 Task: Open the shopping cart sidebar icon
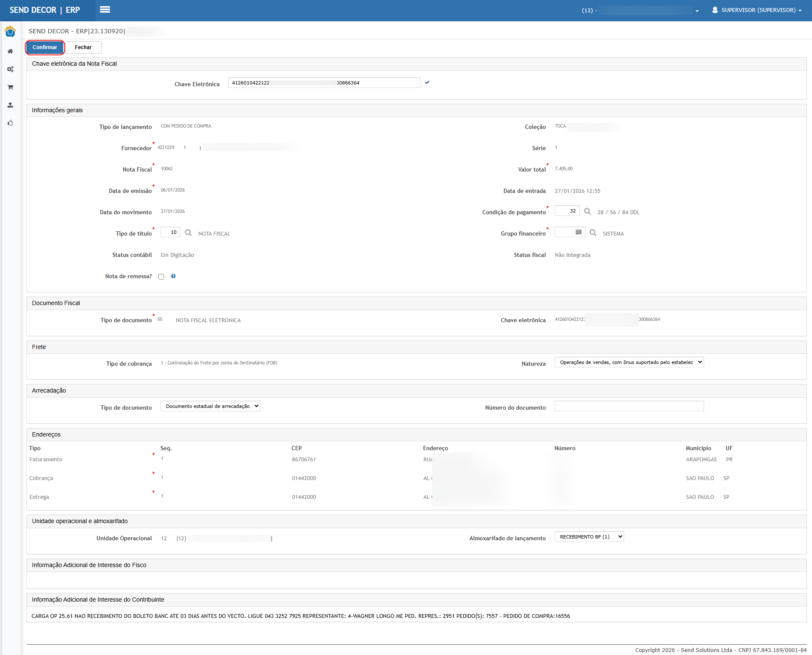[10, 87]
